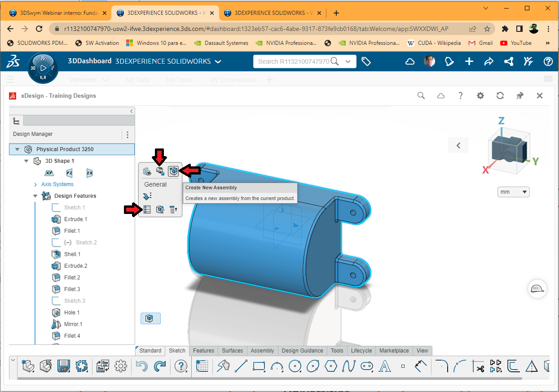Image resolution: width=559 pixels, height=392 pixels.
Task: Select the Text sketch tool
Action: (x=385, y=366)
